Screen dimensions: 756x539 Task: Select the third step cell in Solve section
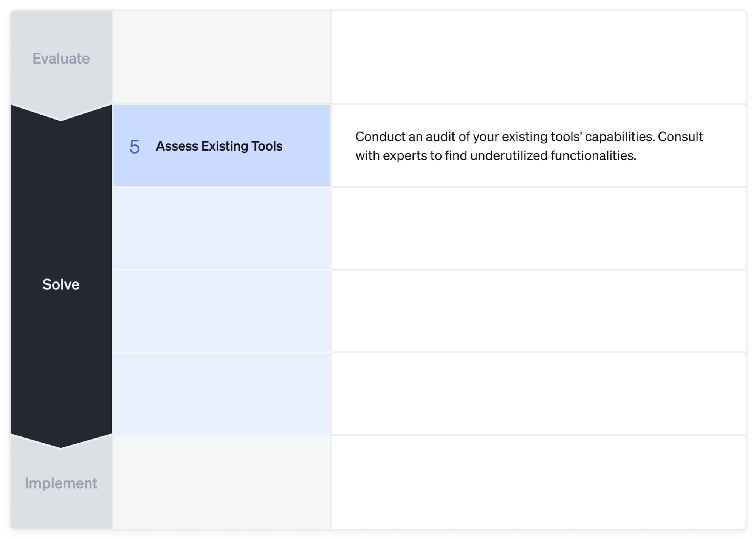pyautogui.click(x=222, y=311)
